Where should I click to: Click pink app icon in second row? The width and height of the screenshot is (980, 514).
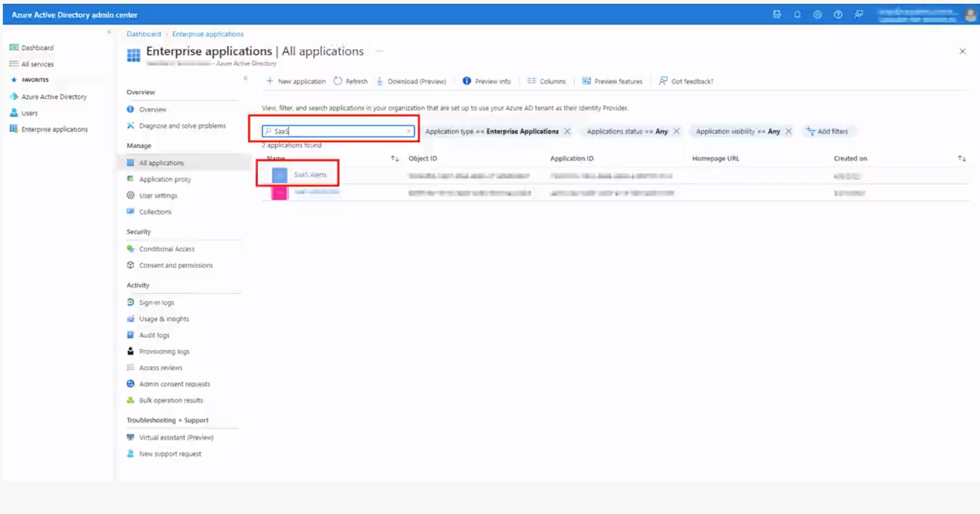click(x=279, y=193)
